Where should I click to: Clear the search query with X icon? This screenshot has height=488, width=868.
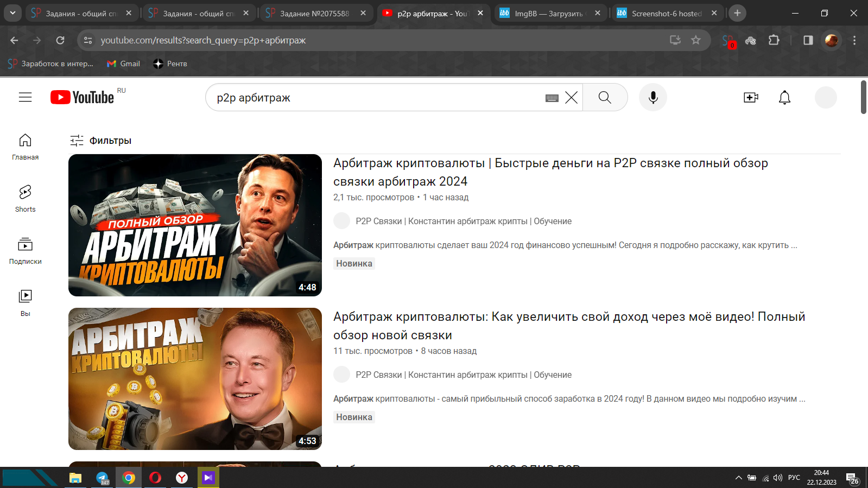coord(571,98)
